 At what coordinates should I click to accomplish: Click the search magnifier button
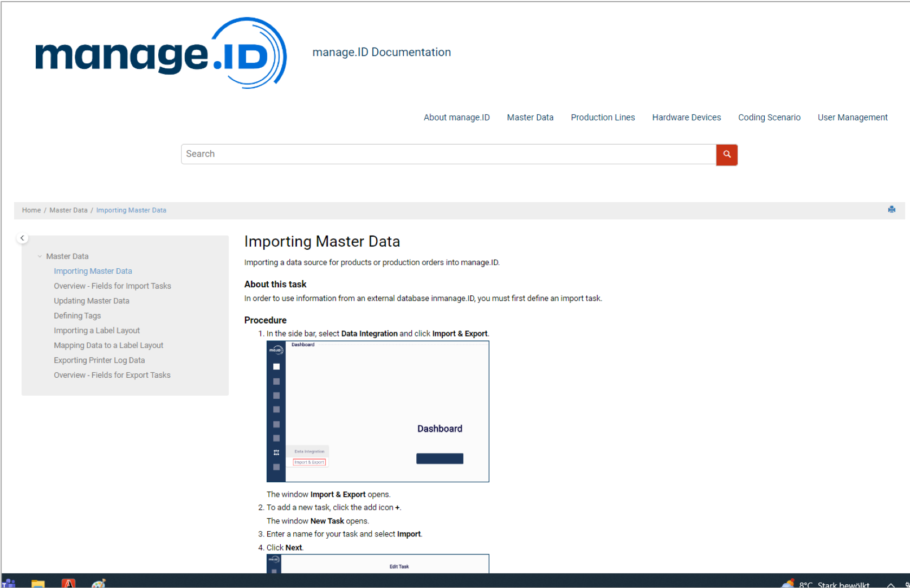[726, 155]
